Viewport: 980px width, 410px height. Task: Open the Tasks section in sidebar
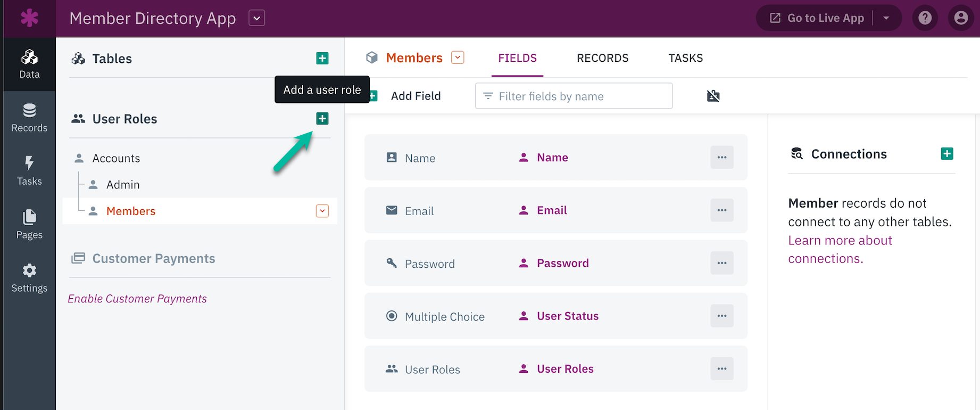[x=29, y=171]
